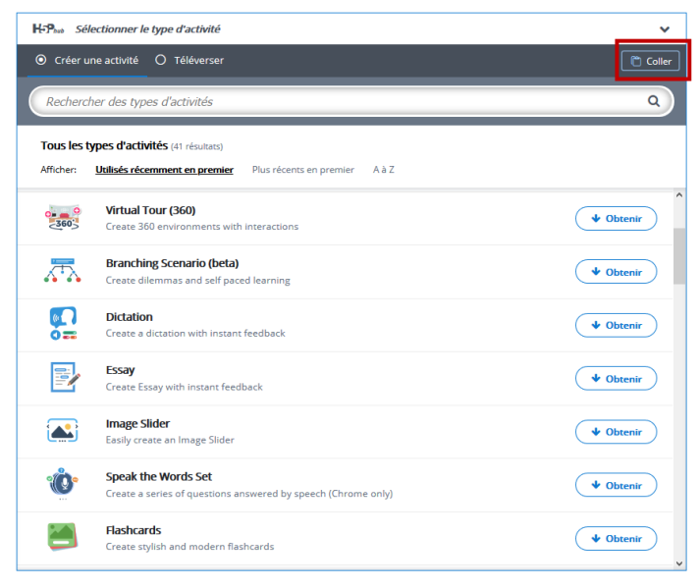
Task: Click the Coller paste button
Action: (x=651, y=61)
